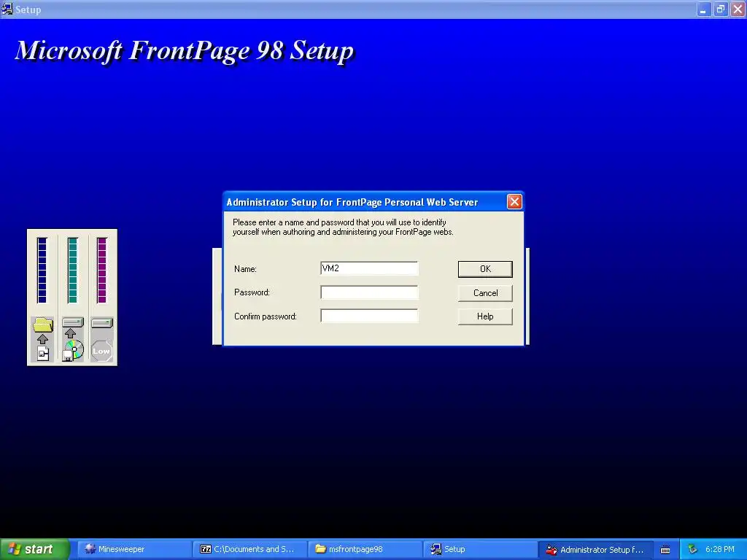747x560 pixels.
Task: Click the 6:28 PM clock
Action: (x=719, y=549)
